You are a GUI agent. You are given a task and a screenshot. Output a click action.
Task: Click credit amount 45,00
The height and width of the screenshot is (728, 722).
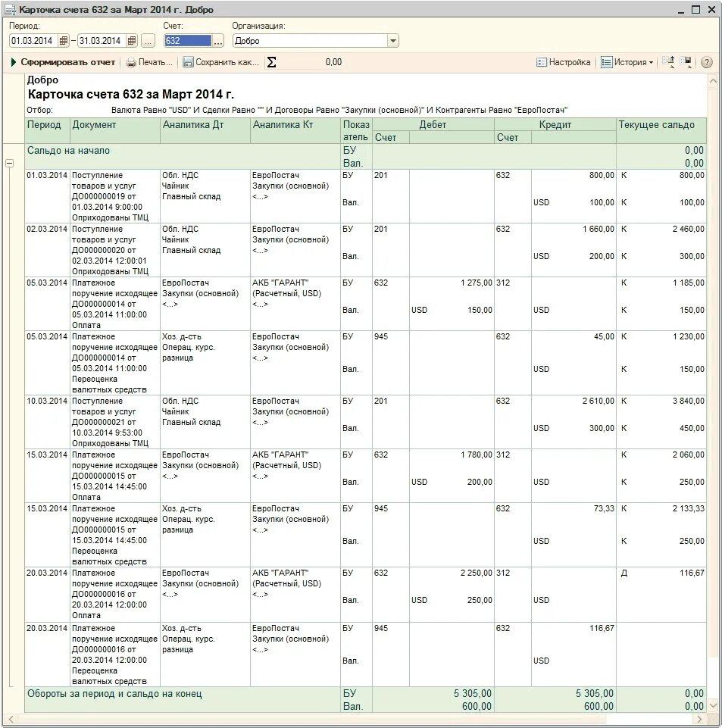604,336
